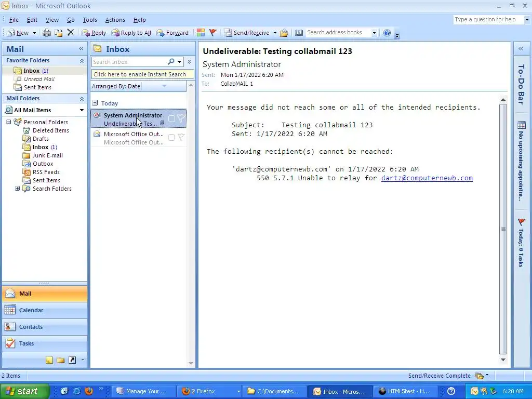Click the Reply to All button
532x399 pixels.
tap(131, 33)
